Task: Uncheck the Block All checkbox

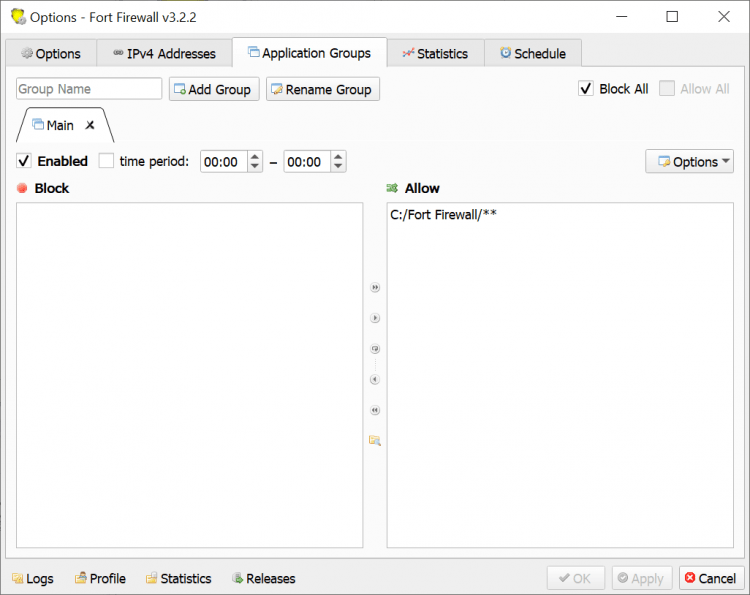Action: 586,89
